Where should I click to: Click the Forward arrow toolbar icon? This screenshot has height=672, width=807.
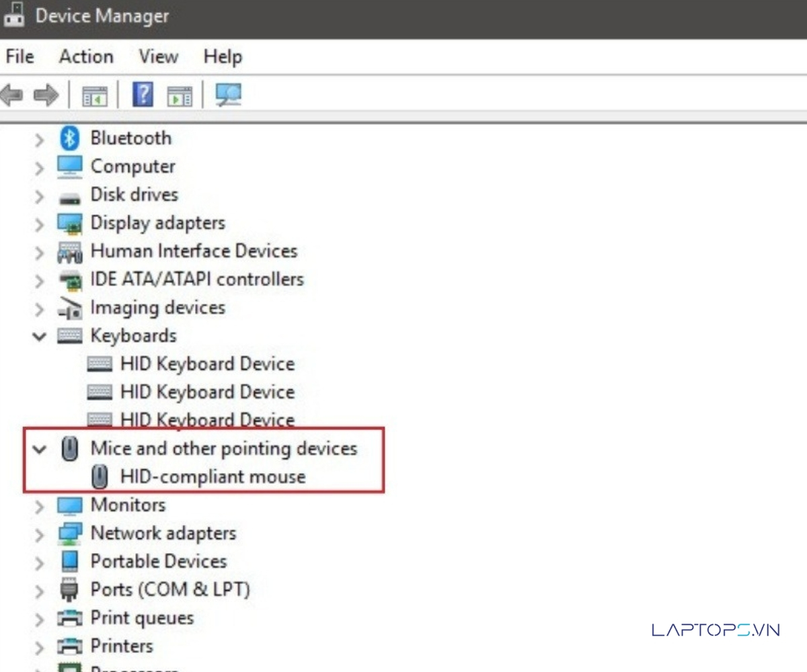click(46, 95)
